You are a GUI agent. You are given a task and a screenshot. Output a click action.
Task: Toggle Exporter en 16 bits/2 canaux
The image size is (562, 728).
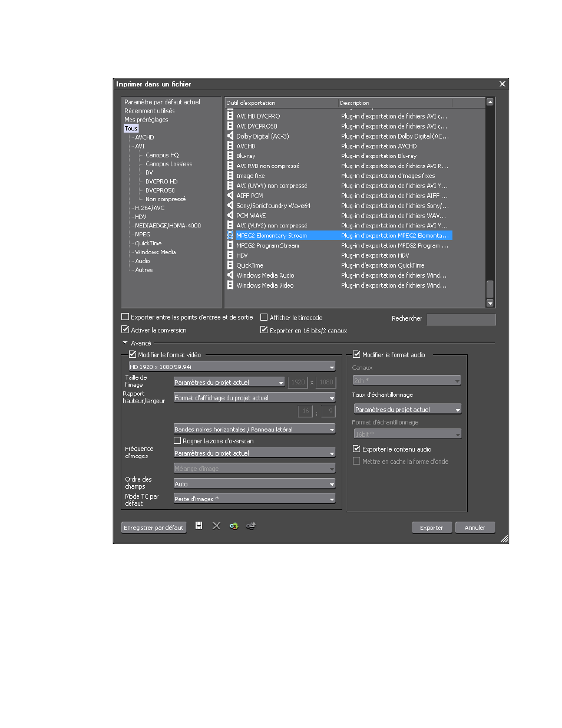[x=264, y=330]
